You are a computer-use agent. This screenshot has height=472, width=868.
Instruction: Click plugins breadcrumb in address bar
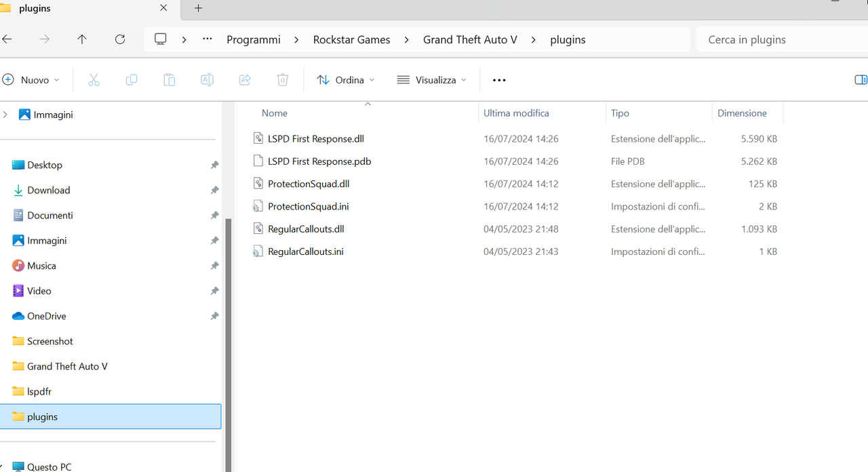click(568, 39)
